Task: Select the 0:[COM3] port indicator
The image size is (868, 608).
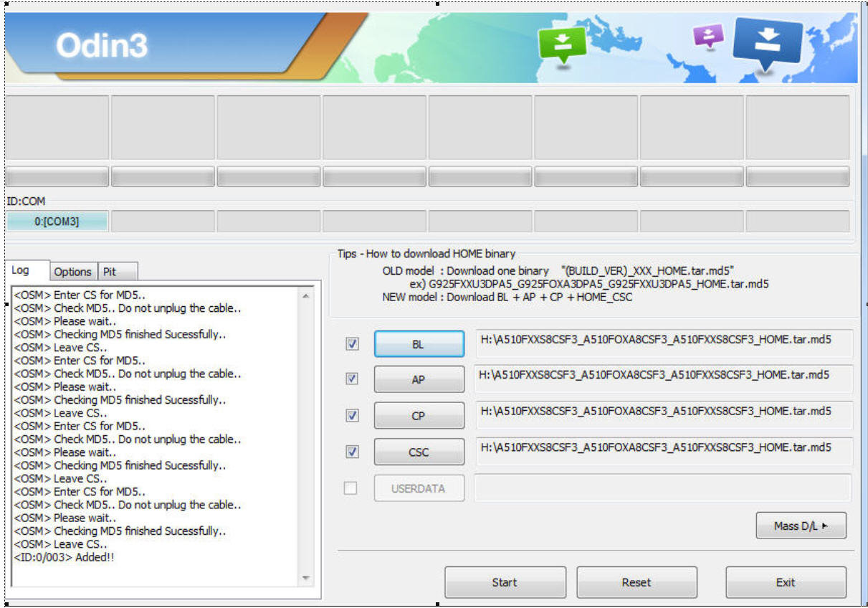Action: (x=57, y=222)
